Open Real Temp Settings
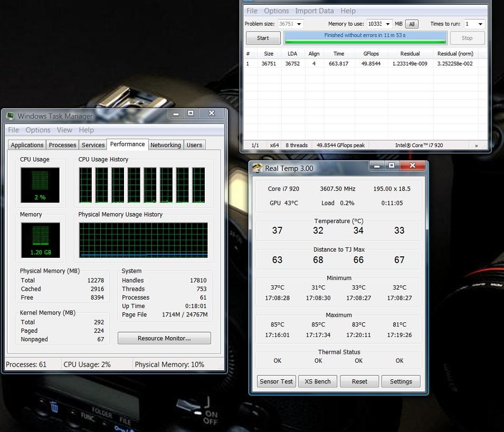This screenshot has height=432, width=504. tap(401, 381)
